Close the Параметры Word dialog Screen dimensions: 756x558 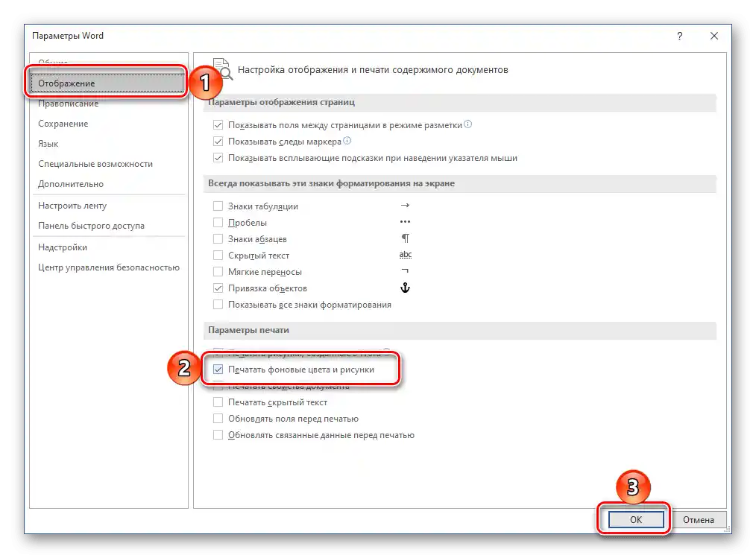pyautogui.click(x=714, y=37)
